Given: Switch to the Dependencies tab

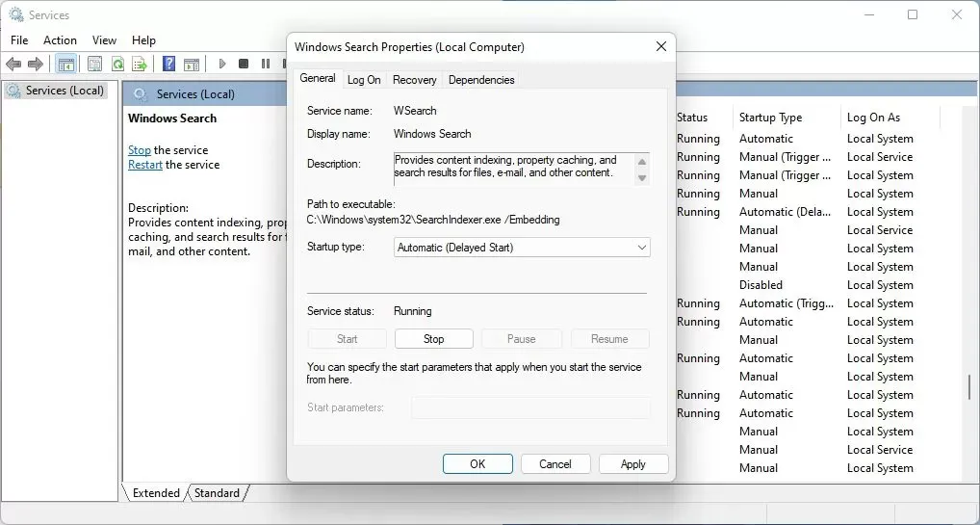Looking at the screenshot, I should click(x=481, y=80).
